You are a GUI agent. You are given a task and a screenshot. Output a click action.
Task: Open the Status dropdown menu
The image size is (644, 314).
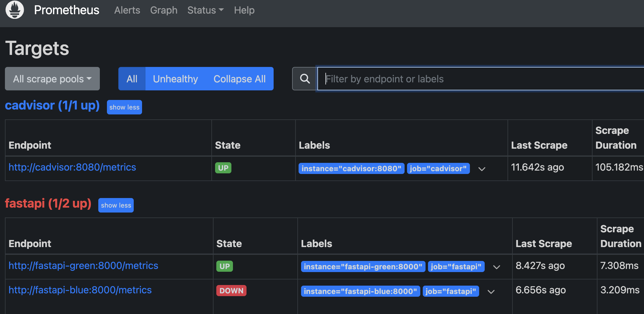click(205, 10)
